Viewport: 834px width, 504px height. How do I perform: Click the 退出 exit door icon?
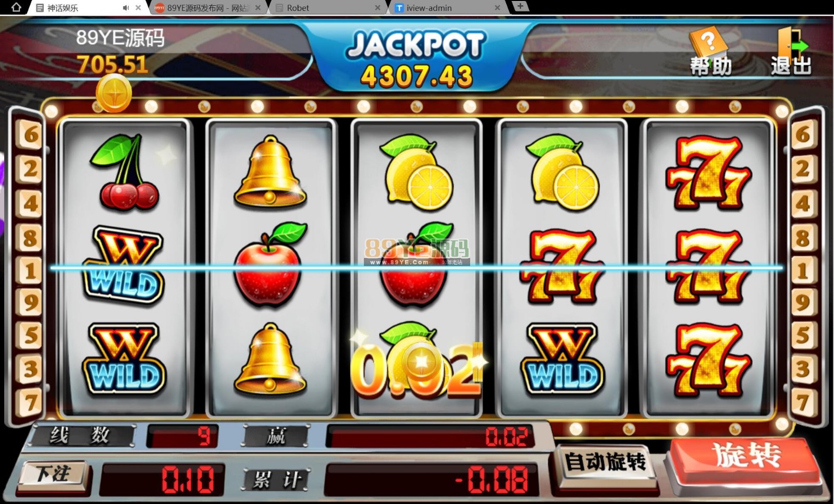pyautogui.click(x=791, y=51)
